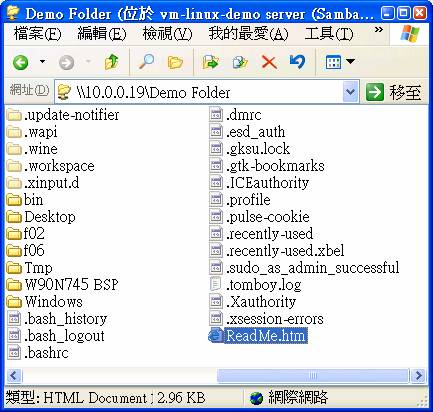
Task: Click the horizontal scrollbar thumb
Action: tap(313, 376)
